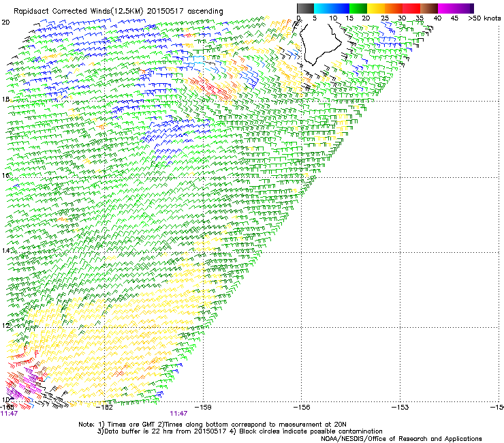
Task: Click the '-162' longitude axis label
Action: tap(105, 408)
